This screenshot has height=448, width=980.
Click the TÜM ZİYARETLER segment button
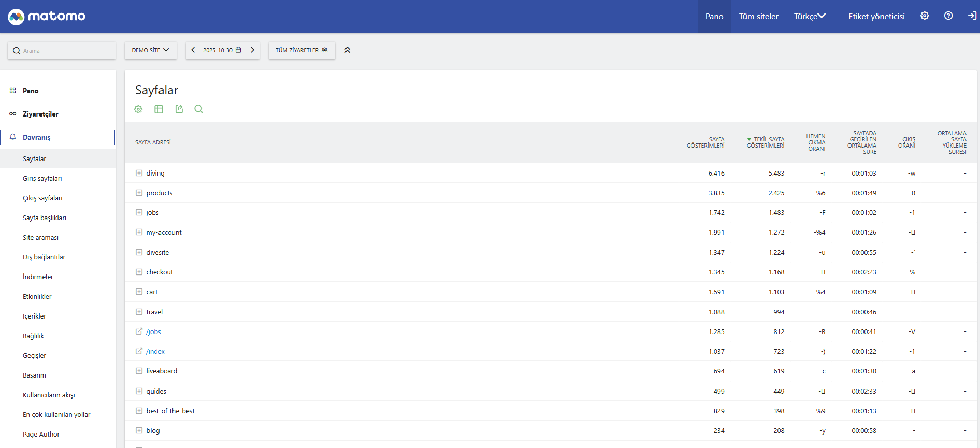click(301, 50)
